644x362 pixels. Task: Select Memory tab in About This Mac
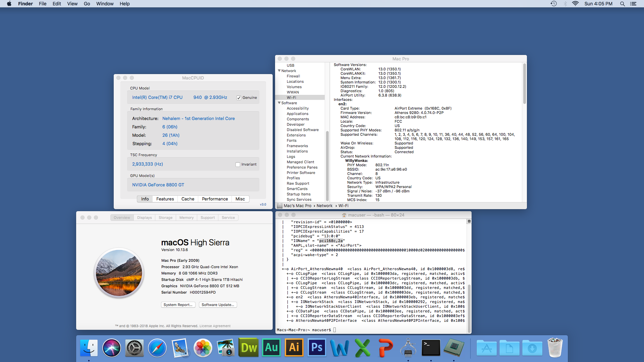186,218
